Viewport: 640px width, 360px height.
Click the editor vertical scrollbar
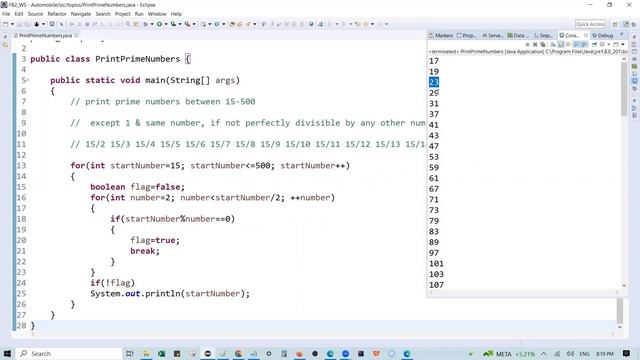coord(620,311)
